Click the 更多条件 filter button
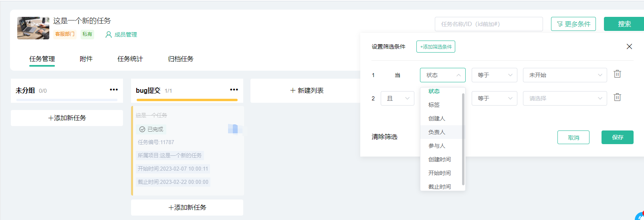Image resolution: width=644 pixels, height=220 pixels. [573, 24]
